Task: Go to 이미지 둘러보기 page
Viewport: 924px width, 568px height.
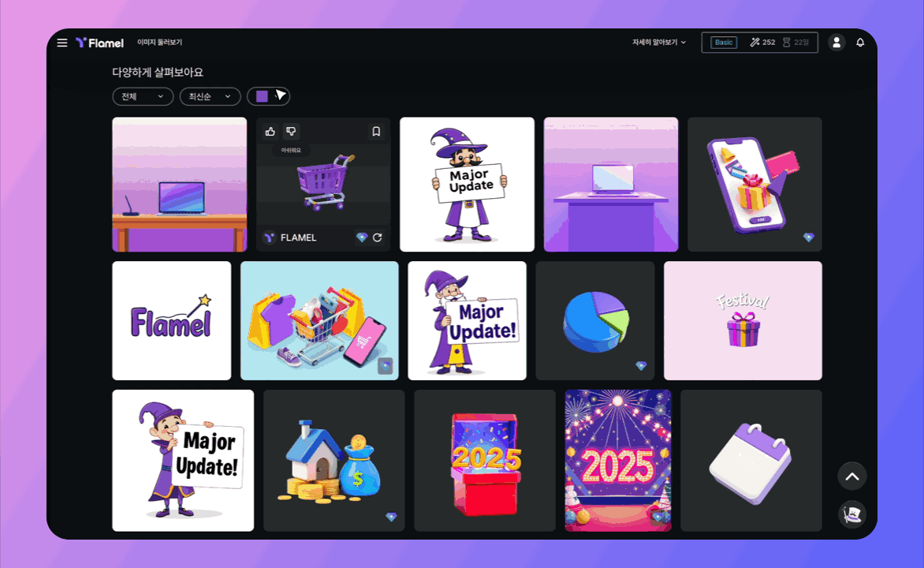Action: coord(160,43)
